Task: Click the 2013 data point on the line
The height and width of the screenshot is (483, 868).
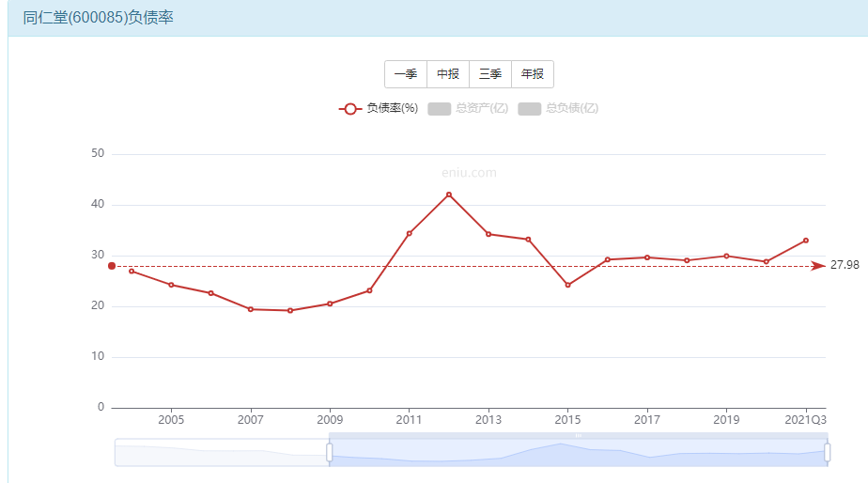Action: (488, 234)
